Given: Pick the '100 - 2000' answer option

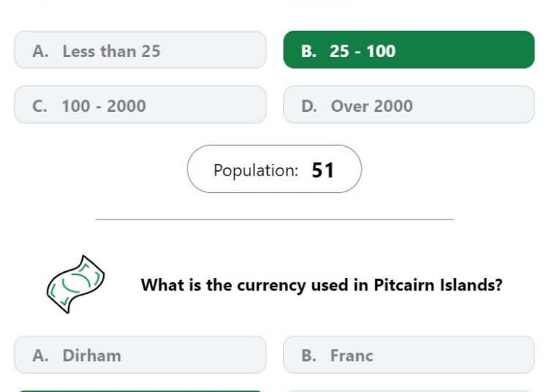Looking at the screenshot, I should click(x=140, y=105).
